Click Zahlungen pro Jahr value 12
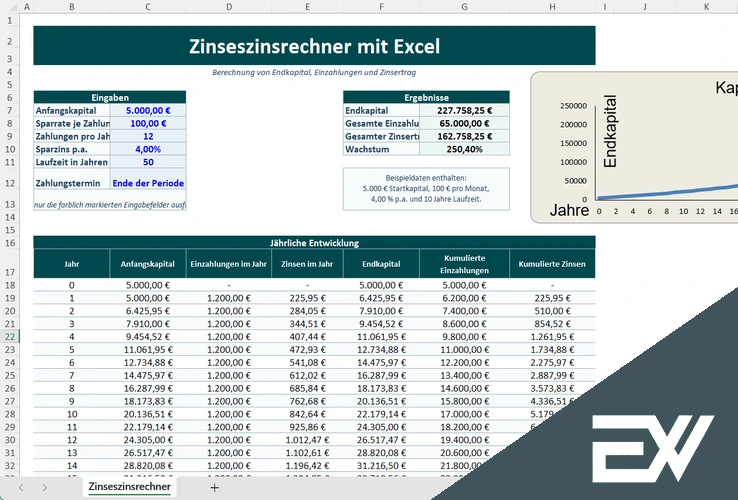 click(x=148, y=136)
